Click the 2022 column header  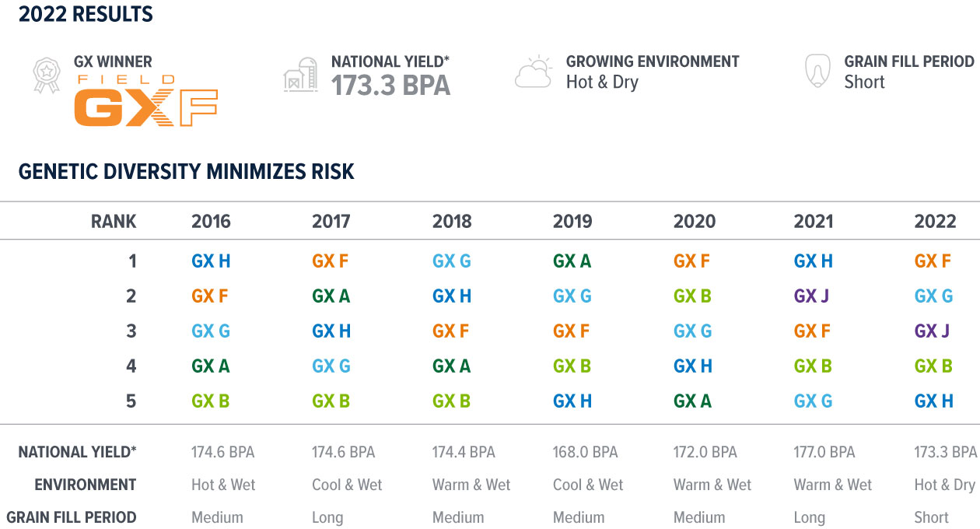tap(935, 221)
